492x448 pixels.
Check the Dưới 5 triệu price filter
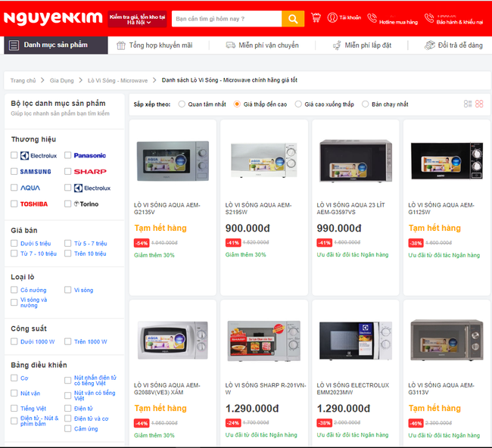coord(14,243)
